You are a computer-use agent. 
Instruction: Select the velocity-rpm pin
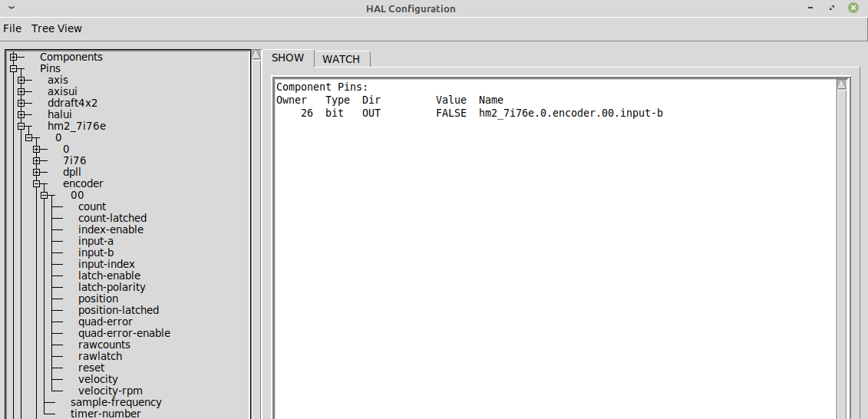pos(111,391)
